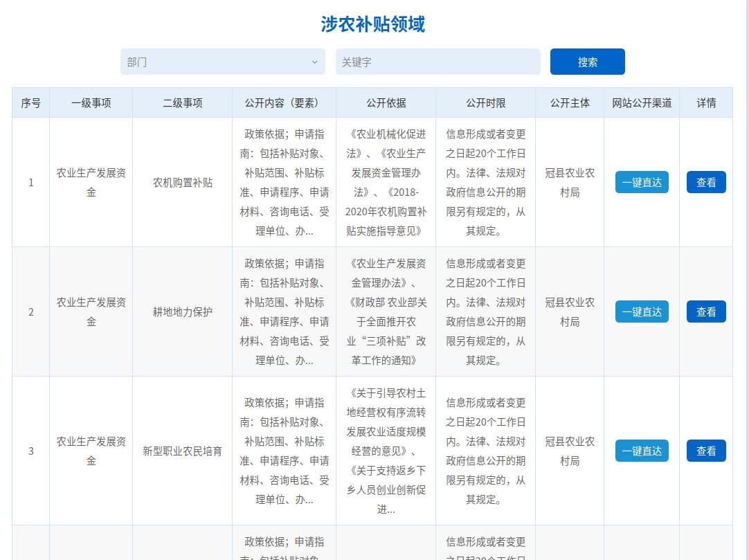The image size is (749, 560).
Task: Click sequence number 1 cell
Action: (31, 183)
